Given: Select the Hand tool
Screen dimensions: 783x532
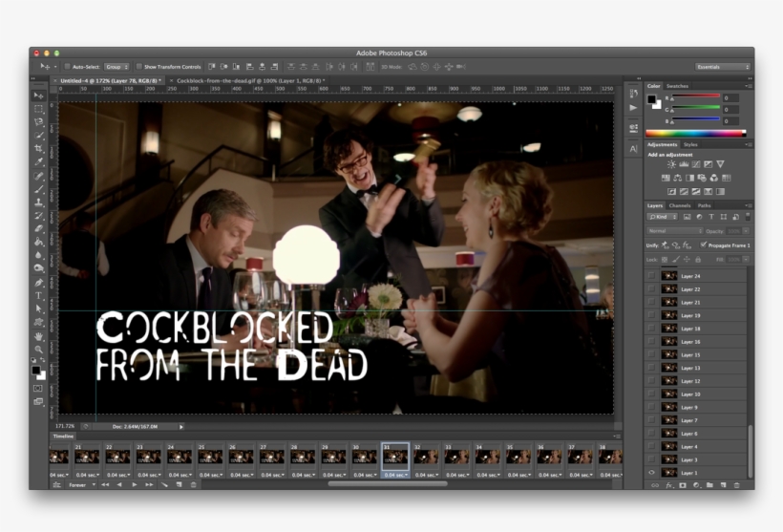Looking at the screenshot, I should 39,336.
